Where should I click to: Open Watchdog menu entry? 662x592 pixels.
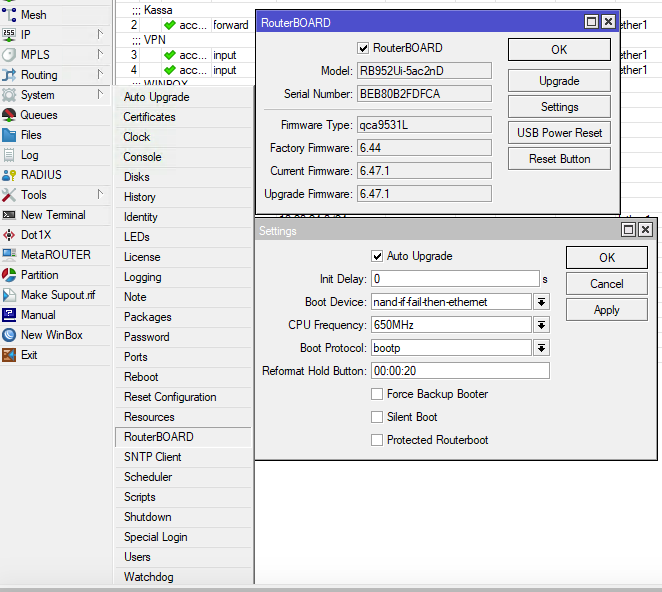(183, 577)
